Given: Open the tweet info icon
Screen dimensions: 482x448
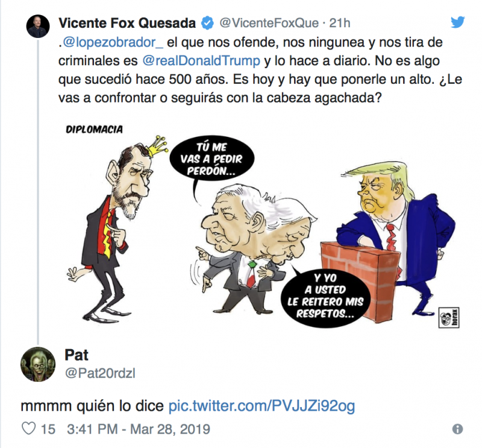Looking at the screenshot, I should click(457, 429).
